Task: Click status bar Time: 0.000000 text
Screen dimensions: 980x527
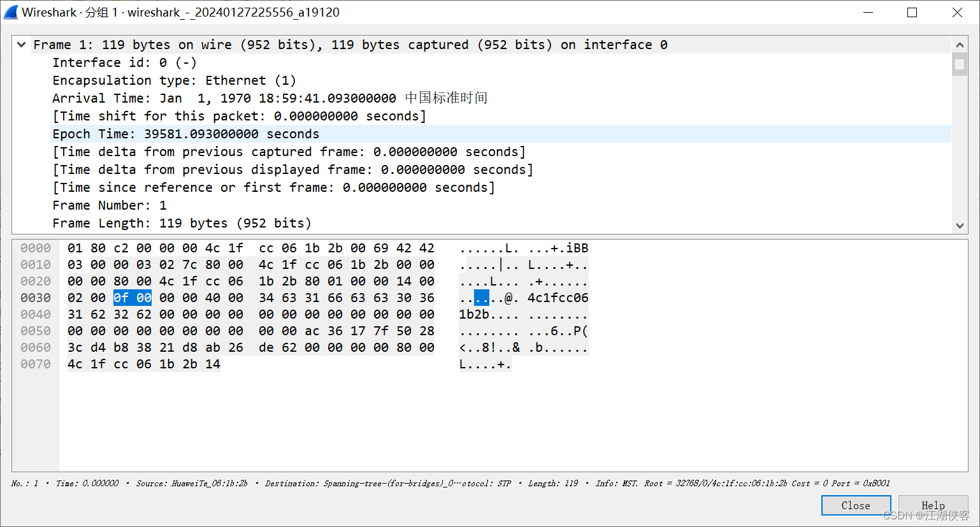Action: click(x=87, y=484)
